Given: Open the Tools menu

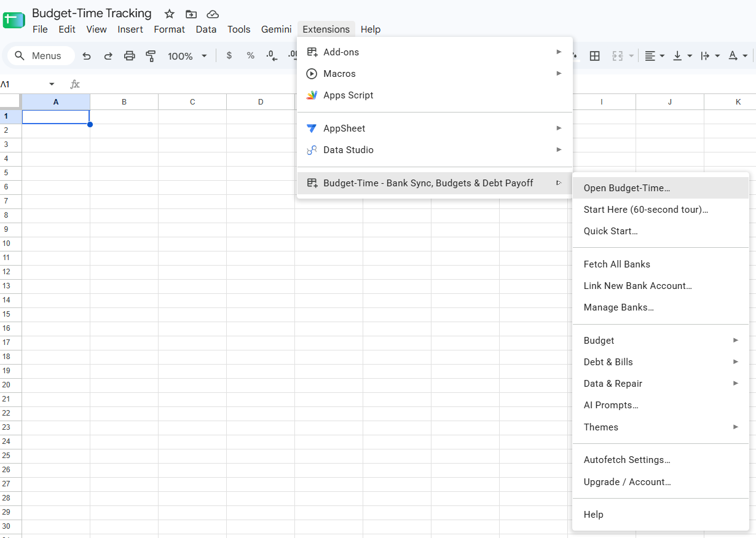Looking at the screenshot, I should (x=239, y=30).
